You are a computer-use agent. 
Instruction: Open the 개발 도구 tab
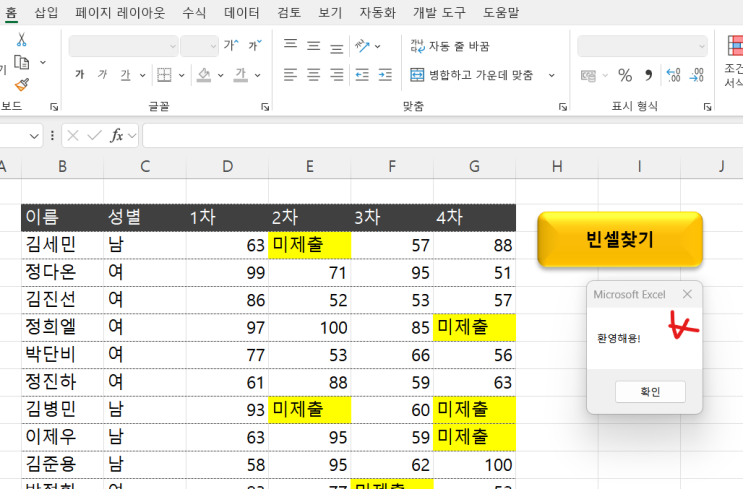click(x=439, y=12)
